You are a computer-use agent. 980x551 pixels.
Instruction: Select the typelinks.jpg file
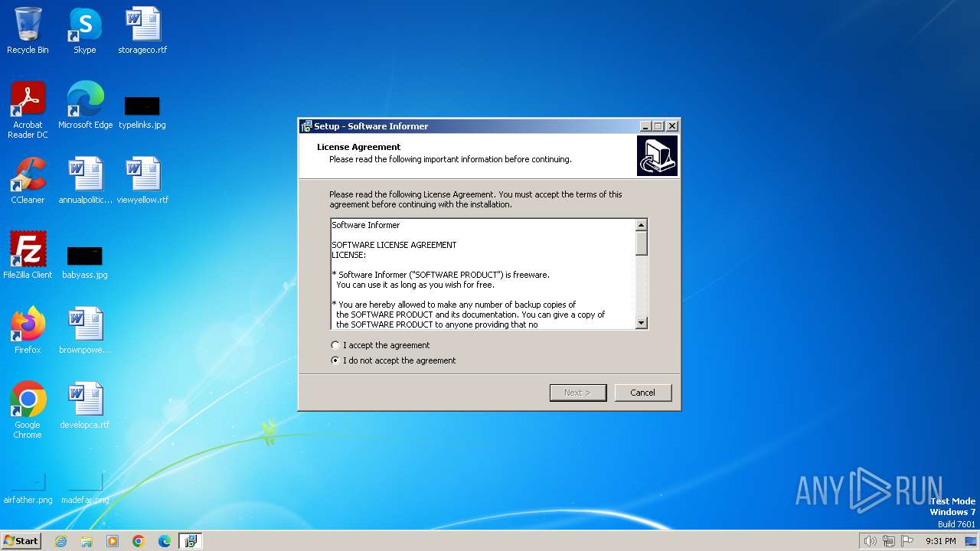coord(142,111)
